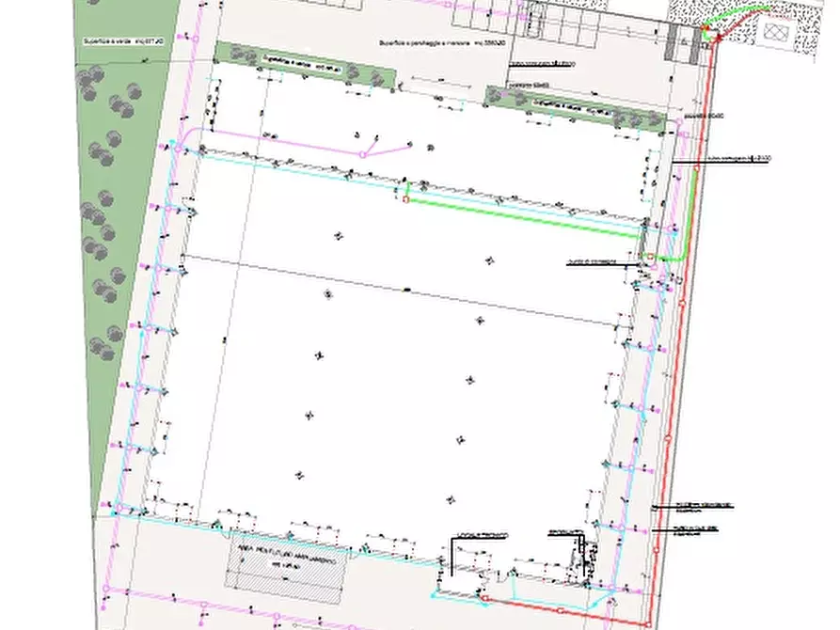This screenshot has width=840, height=630.
Task: Click the magenta circle node on the purple pipe
Action: point(362,154)
